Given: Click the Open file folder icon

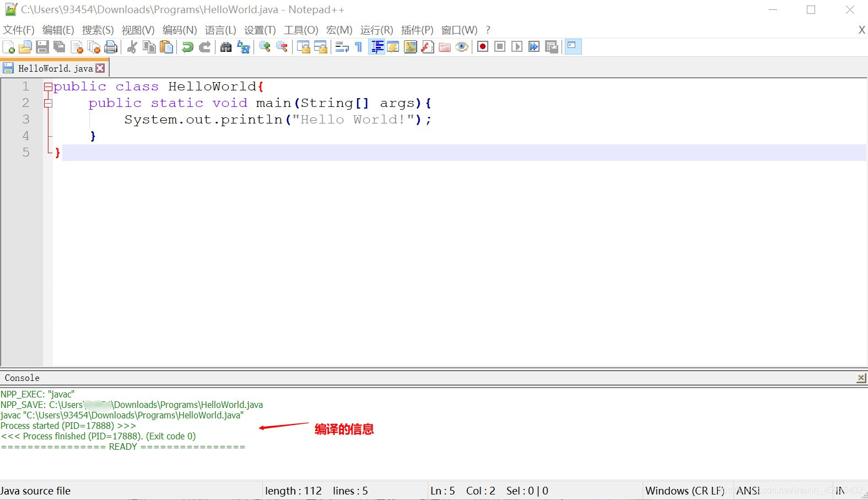Looking at the screenshot, I should (25, 47).
